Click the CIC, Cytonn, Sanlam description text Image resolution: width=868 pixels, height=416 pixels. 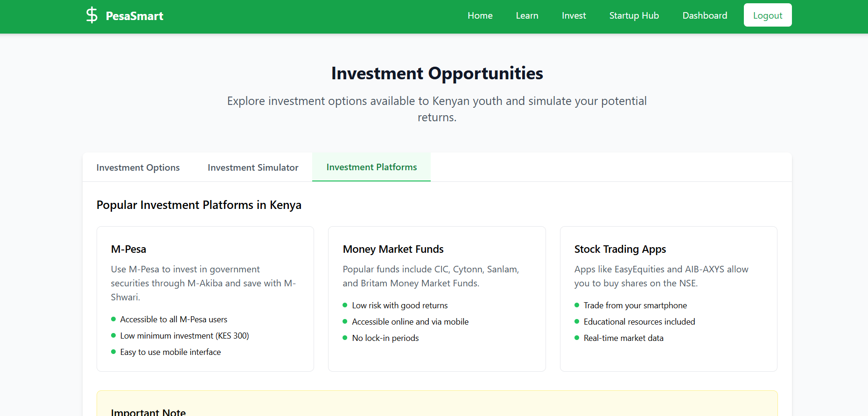click(431, 276)
